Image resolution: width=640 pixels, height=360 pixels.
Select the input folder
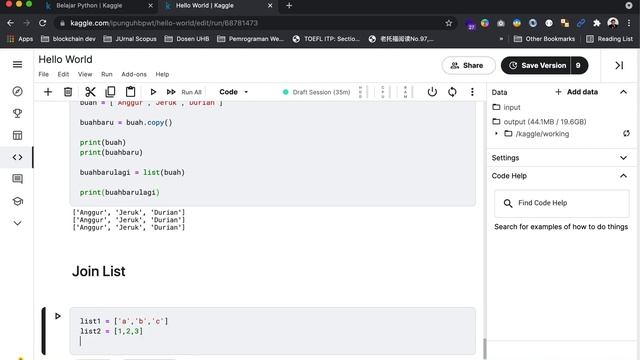coord(507,107)
